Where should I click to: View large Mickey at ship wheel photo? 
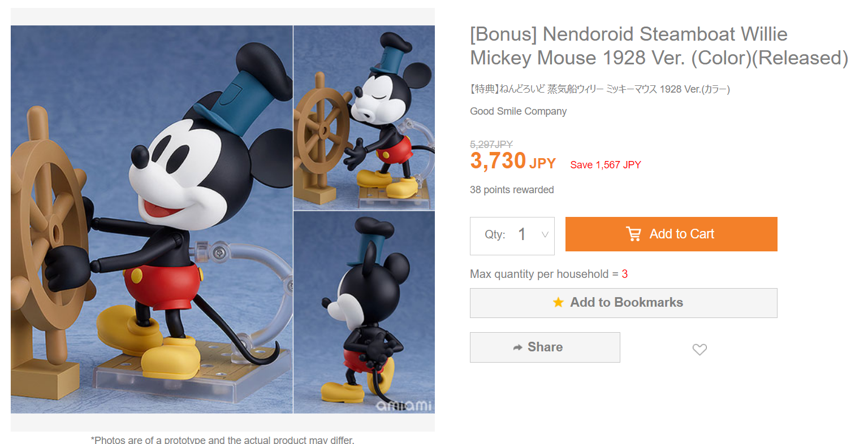point(152,219)
